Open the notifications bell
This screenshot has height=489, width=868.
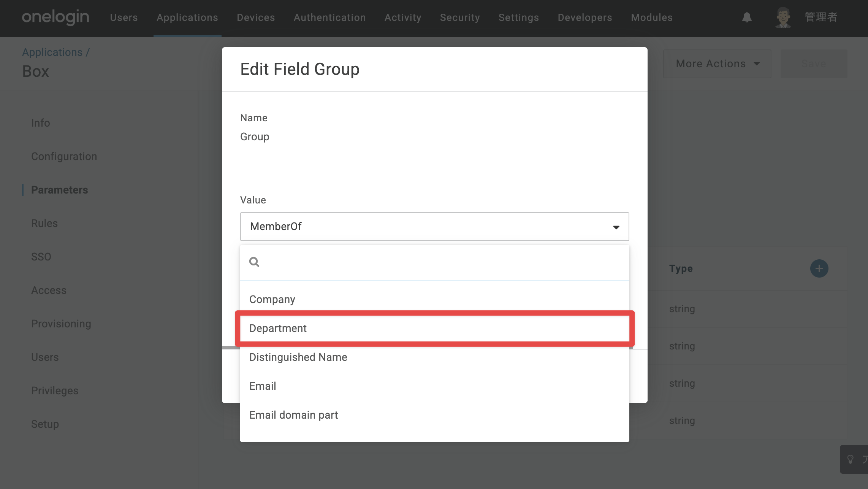tap(747, 17)
